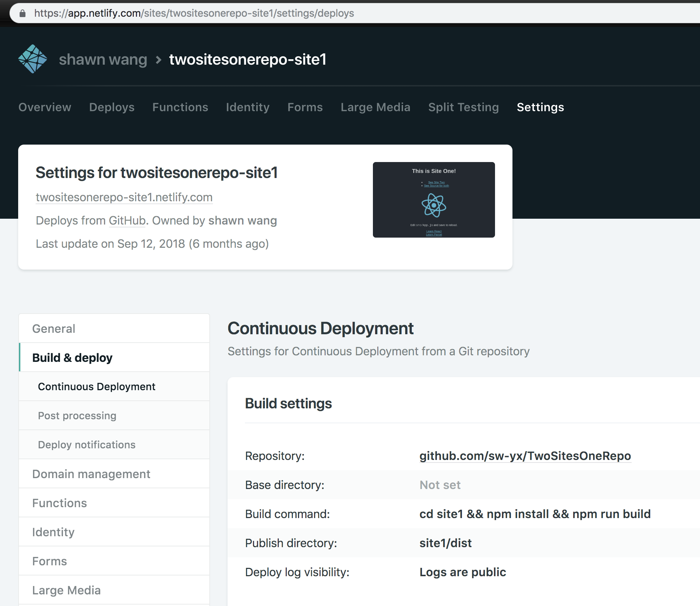Open Deploy notifications in the sidebar
Viewport: 700px width, 606px height.
coord(114,445)
